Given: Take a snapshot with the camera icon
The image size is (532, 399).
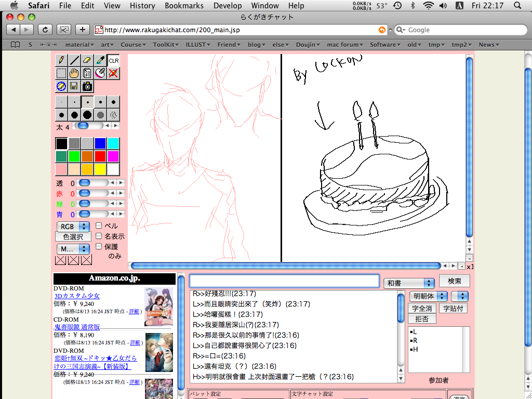Looking at the screenshot, I should [x=87, y=86].
